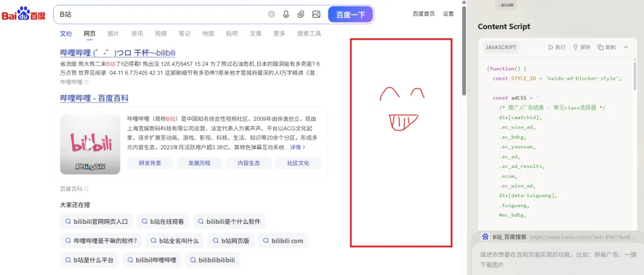
Task: Choose suggestion bilibili是个什么软件
Action: tap(229, 221)
